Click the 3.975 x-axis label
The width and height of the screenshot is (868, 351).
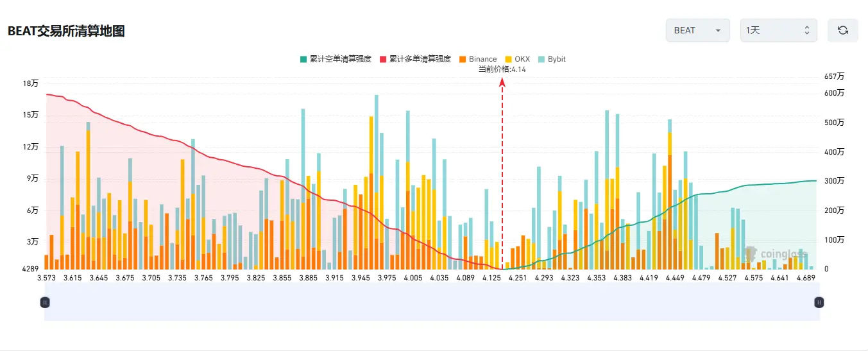tap(387, 278)
